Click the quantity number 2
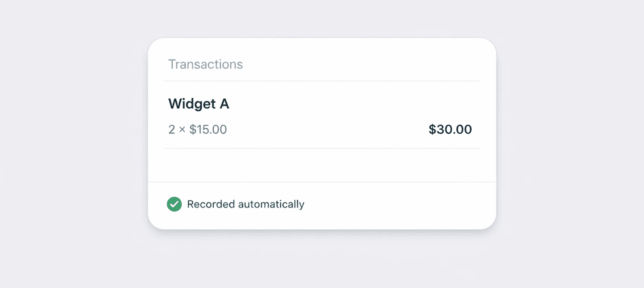Image resolution: width=644 pixels, height=288 pixels. [x=172, y=130]
